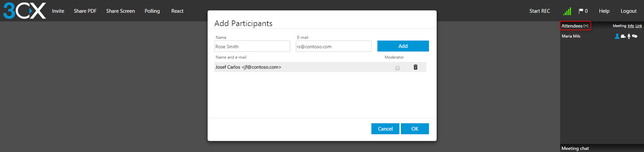Toggle Maria Mils' camera icon
Image resolution: width=644 pixels, height=152 pixels.
[623, 36]
